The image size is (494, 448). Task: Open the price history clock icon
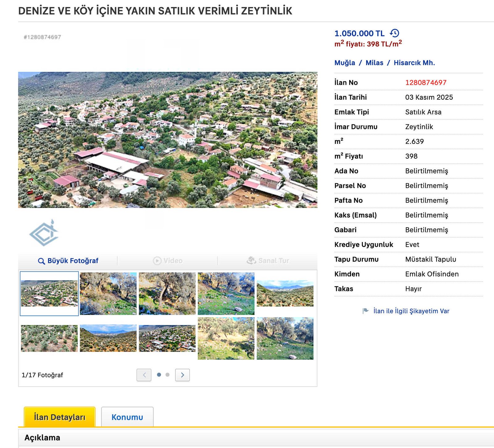coord(394,33)
